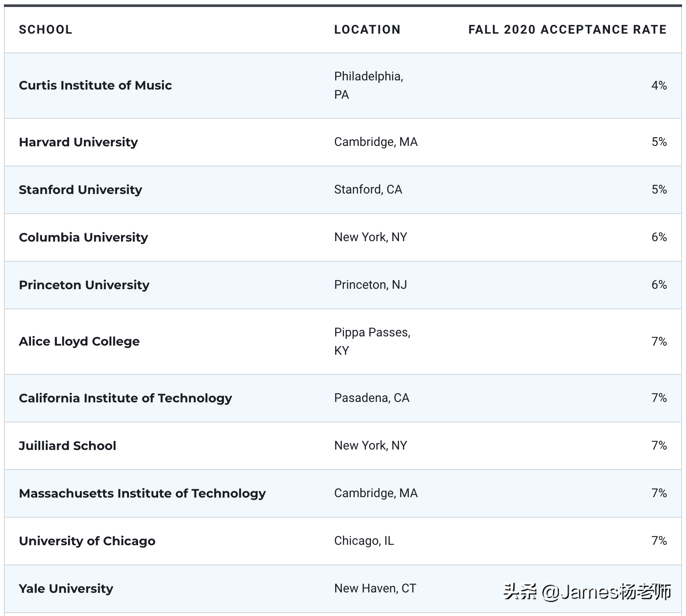Viewport: 686px width, 616px height.
Task: Open the Curtis Institute of Music link
Action: pyautogui.click(x=95, y=85)
